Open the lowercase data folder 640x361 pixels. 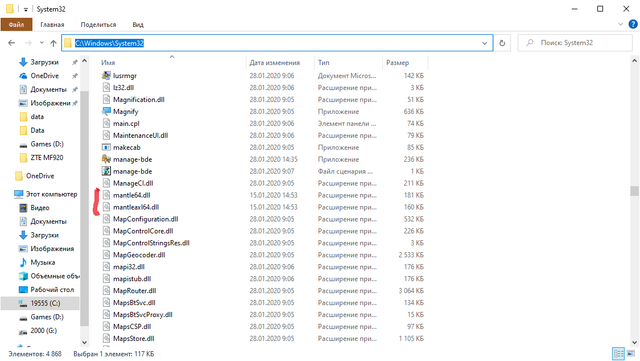pos(37,116)
